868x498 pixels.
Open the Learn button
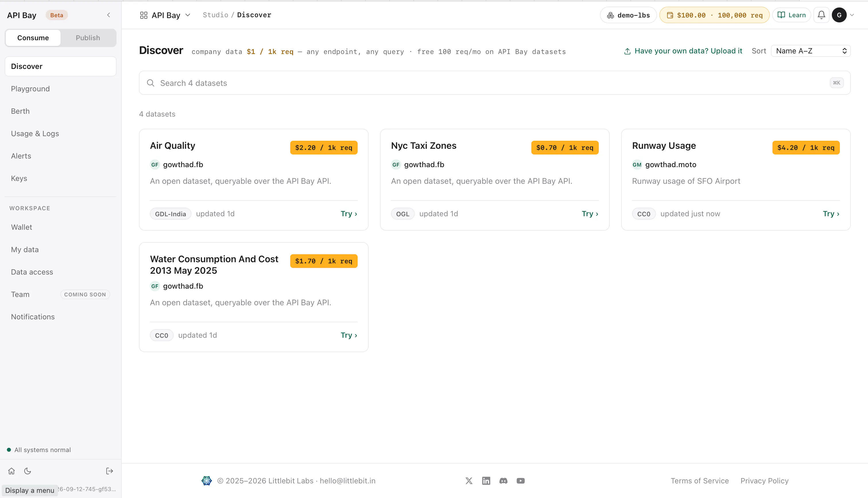click(791, 15)
